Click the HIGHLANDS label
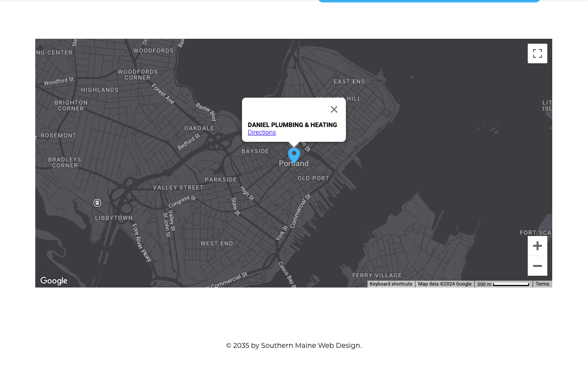This screenshot has height=367, width=588. click(99, 90)
